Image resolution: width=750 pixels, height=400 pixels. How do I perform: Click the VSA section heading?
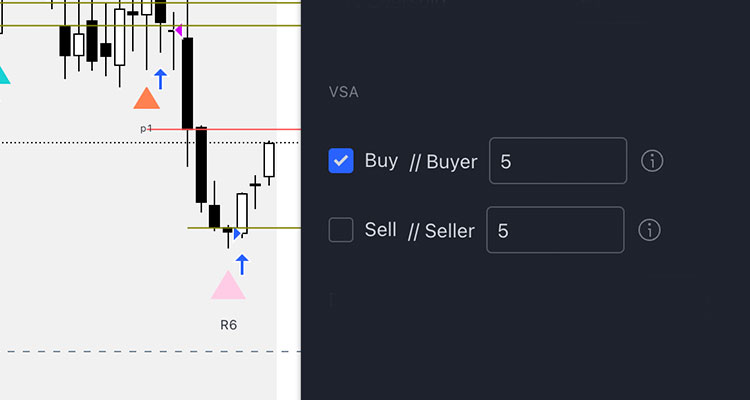pyautogui.click(x=343, y=92)
